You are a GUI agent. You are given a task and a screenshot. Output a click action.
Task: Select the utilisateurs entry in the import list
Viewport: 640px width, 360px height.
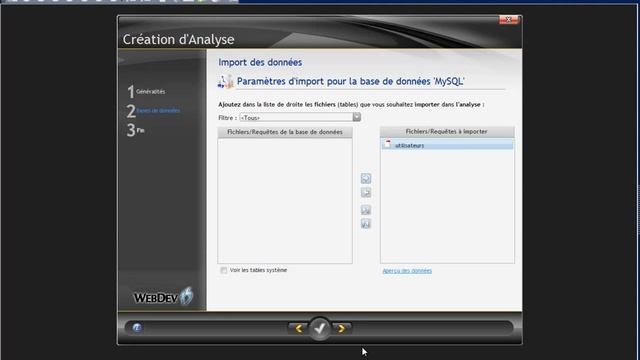(447, 145)
